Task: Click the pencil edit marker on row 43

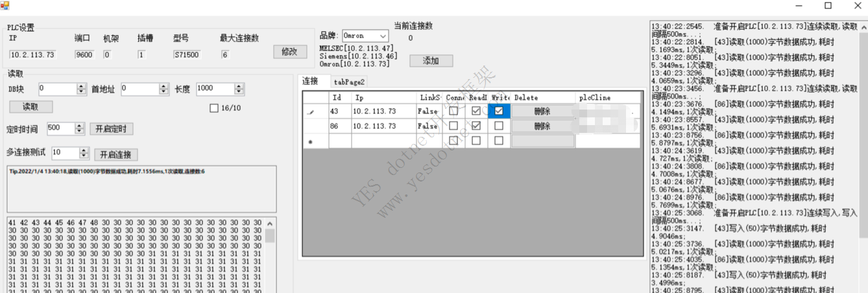Action: [311, 112]
